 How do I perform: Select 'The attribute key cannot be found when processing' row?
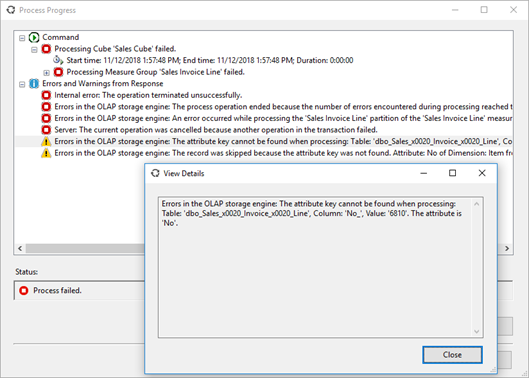(283, 141)
